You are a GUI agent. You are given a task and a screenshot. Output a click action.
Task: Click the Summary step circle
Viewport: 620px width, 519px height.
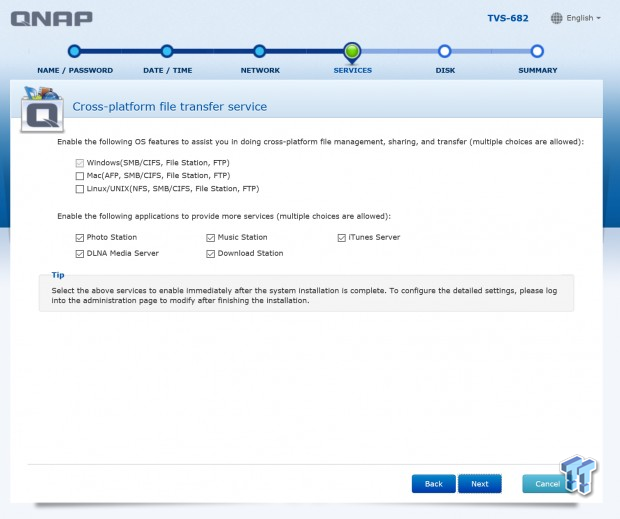click(537, 51)
